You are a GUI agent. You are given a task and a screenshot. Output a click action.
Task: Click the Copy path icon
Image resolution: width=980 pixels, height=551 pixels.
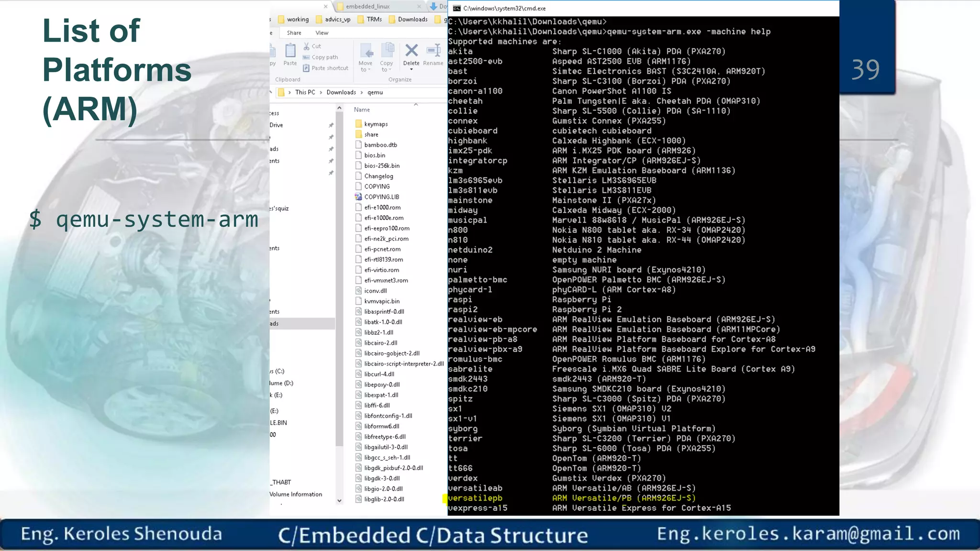[x=306, y=57]
